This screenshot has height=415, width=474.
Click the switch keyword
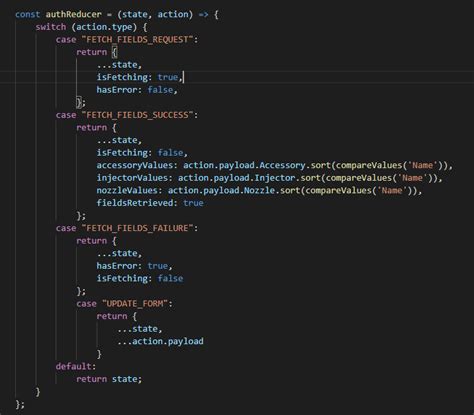click(x=51, y=27)
